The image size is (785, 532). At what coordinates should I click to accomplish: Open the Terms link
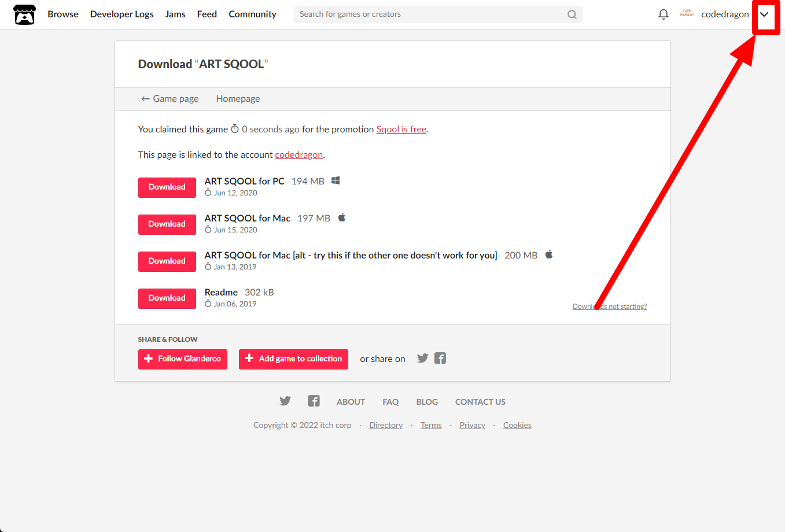pos(431,425)
